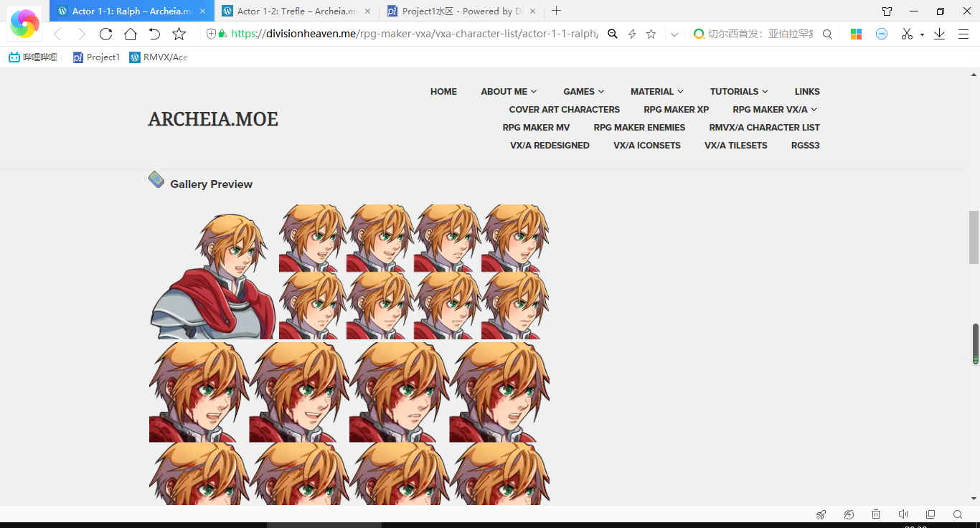
Task: Click the browser forward arrow
Action: (x=81, y=34)
